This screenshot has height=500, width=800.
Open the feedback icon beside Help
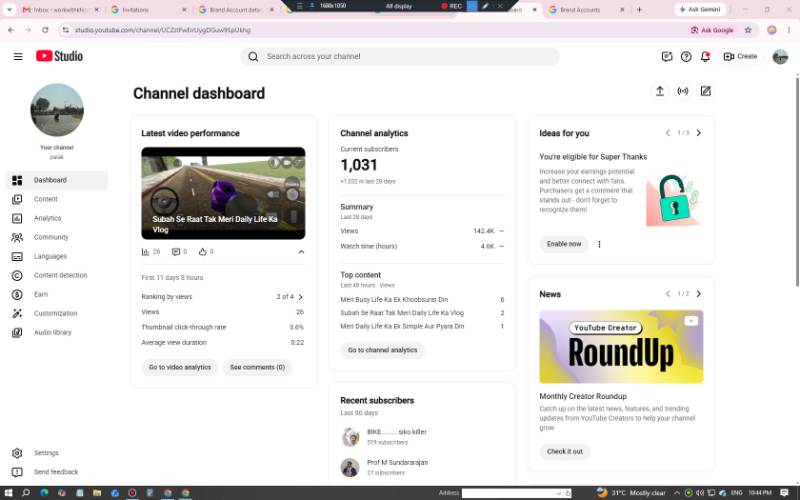click(x=666, y=57)
